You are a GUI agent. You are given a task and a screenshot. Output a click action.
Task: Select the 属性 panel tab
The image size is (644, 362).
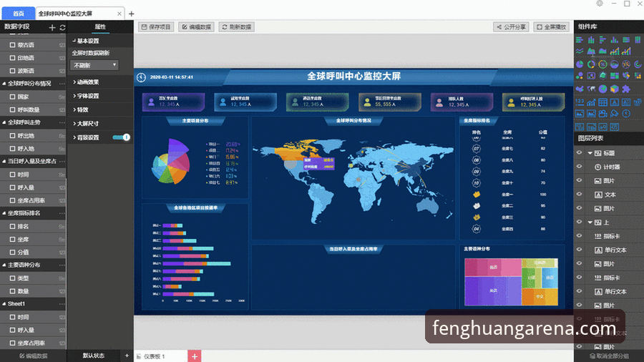100,26
